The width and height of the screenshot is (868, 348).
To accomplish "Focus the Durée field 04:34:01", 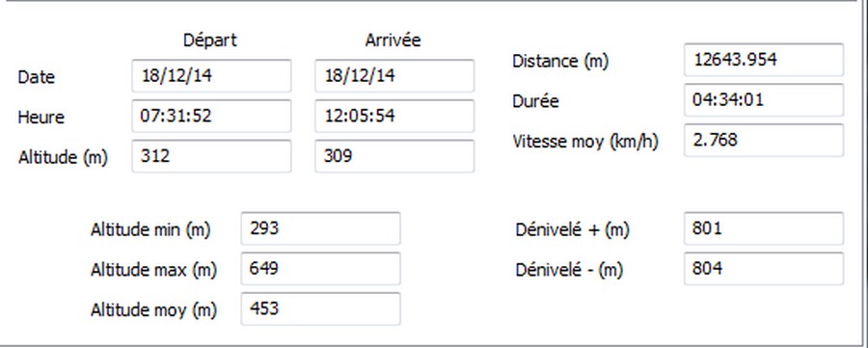I will (764, 100).
